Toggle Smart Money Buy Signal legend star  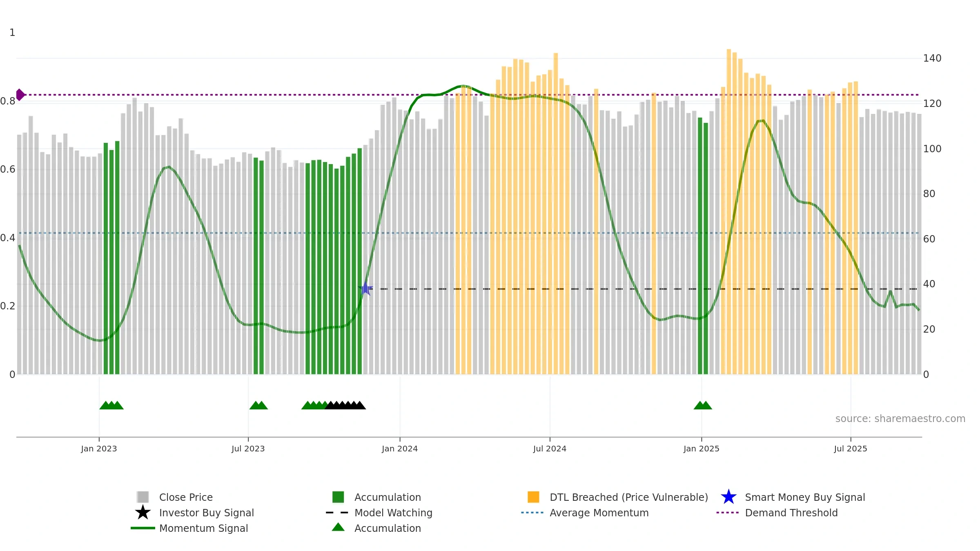tap(728, 497)
